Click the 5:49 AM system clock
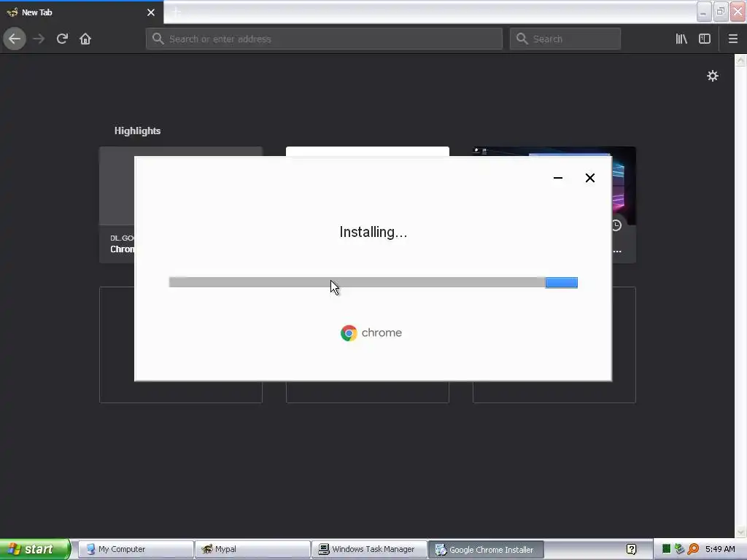Viewport: 747px width, 560px height. tap(720, 549)
